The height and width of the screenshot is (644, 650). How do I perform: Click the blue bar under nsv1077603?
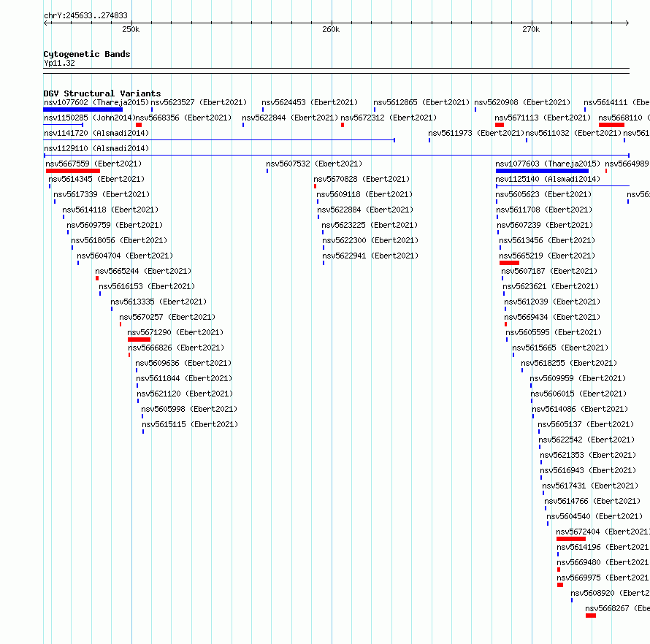coord(542,171)
